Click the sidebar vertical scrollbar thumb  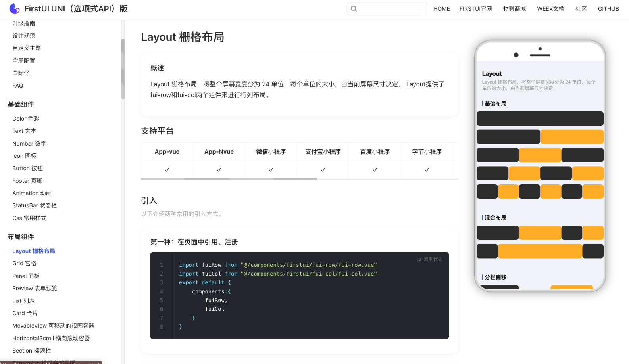tap(123, 69)
